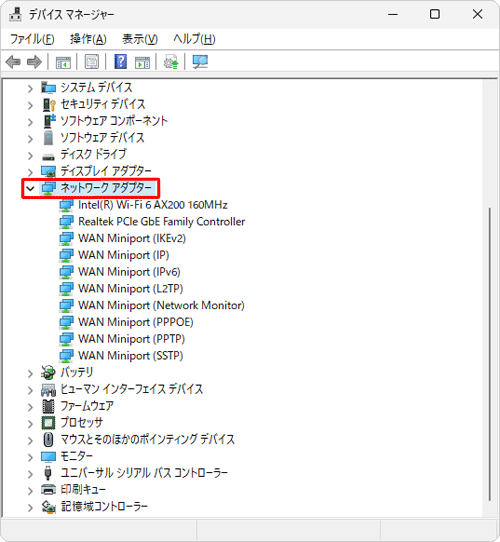500x542 pixels.
Task: Expand the バッテリ category
Action: coord(30,373)
